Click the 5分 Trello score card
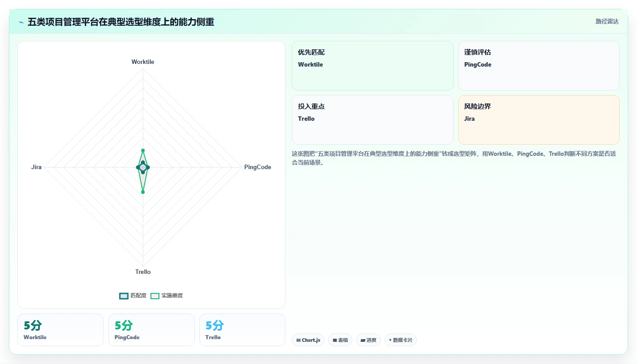The width and height of the screenshot is (637, 364). 242,330
